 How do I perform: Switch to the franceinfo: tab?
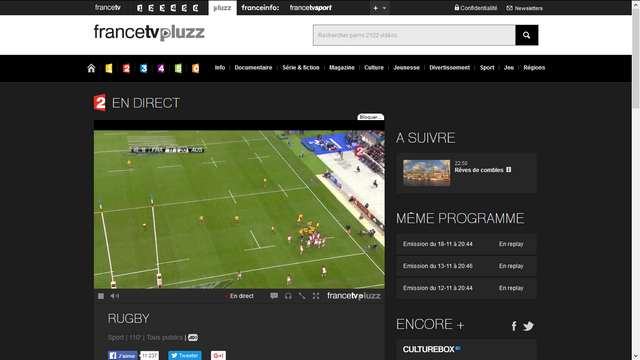point(260,7)
